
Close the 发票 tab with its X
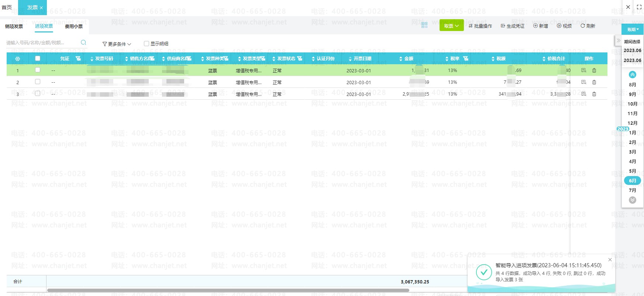pyautogui.click(x=41, y=7)
